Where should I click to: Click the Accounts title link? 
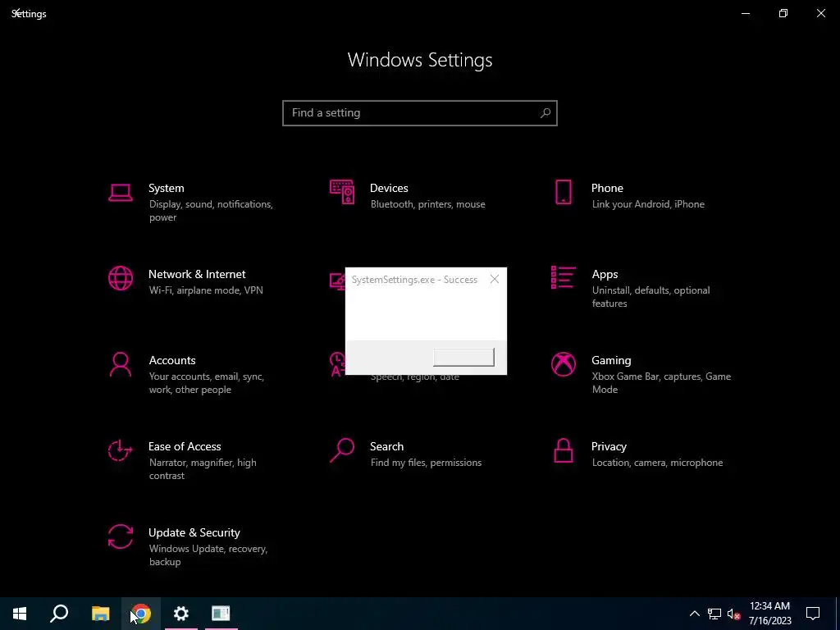point(172,361)
